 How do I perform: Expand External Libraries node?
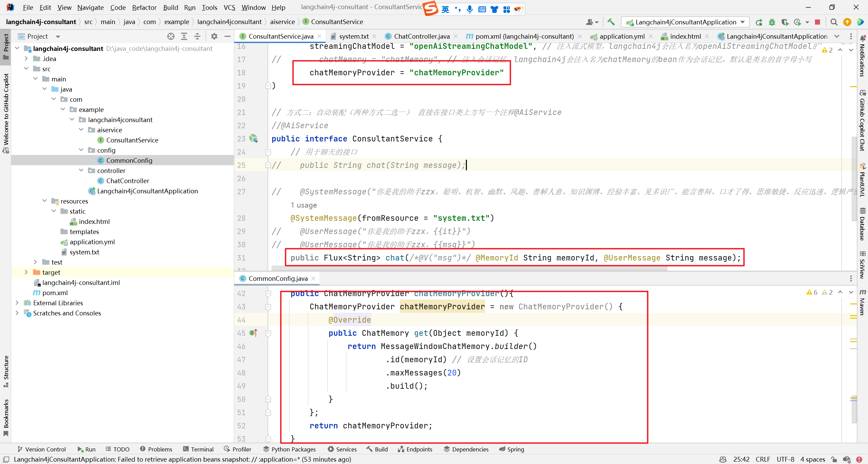pyautogui.click(x=17, y=303)
